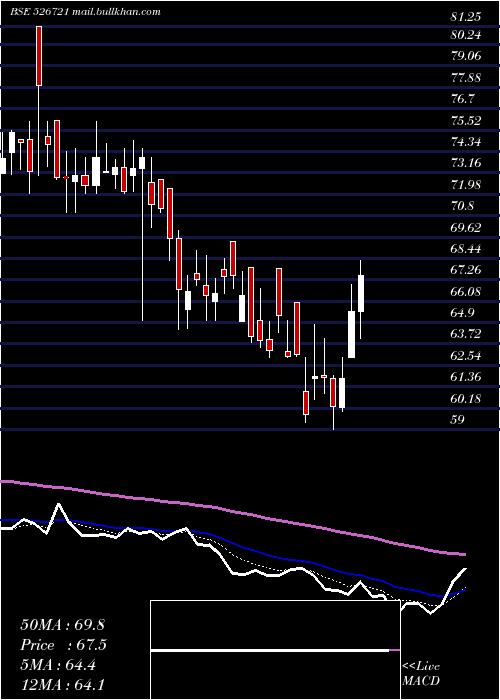The height and width of the screenshot is (700, 500).
Task: Click the <<Live MACD label
Action: tap(421, 674)
